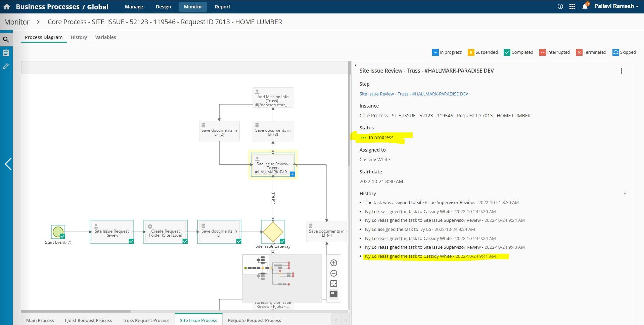This screenshot has width=644, height=325.
Task: Switch to the Variables tab
Action: pos(105,37)
